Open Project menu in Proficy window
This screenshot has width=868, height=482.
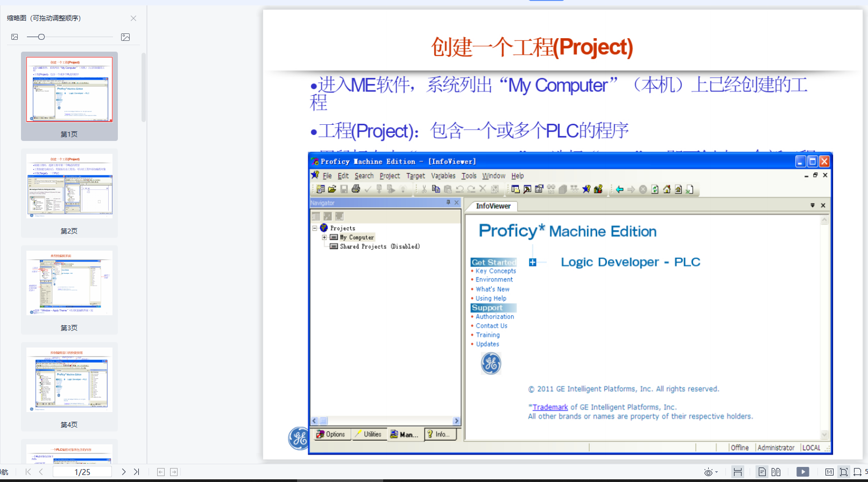pyautogui.click(x=390, y=176)
